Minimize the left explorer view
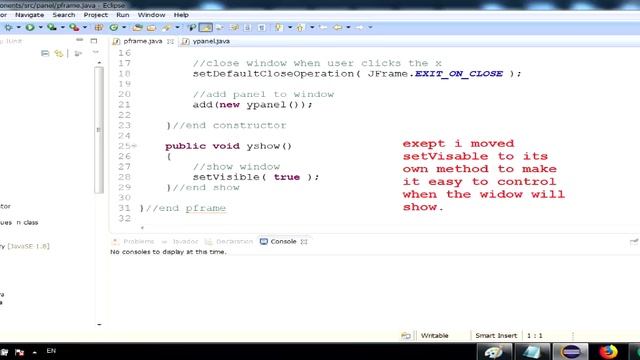Screen dimensions: 640x360 [80, 40]
